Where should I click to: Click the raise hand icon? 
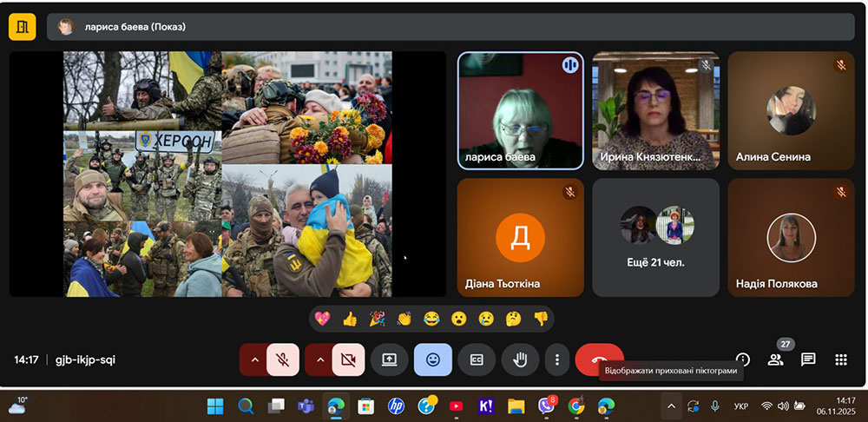[x=520, y=359]
